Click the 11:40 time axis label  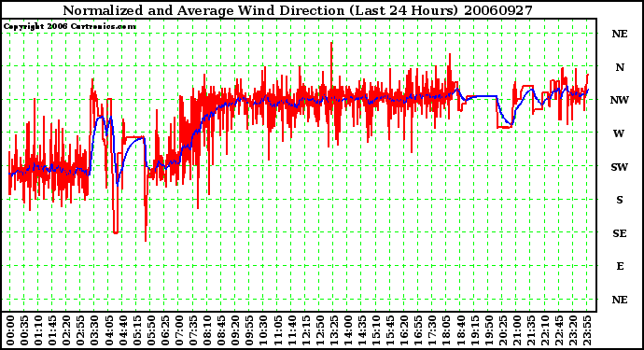pyautogui.click(x=291, y=330)
